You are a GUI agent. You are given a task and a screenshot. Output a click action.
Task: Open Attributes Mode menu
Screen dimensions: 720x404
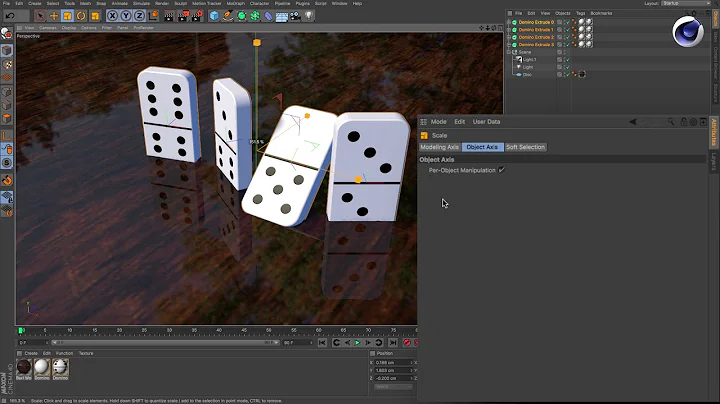click(439, 122)
